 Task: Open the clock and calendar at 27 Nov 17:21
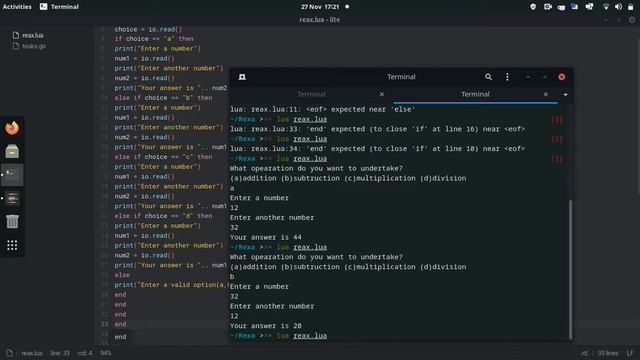[x=320, y=7]
